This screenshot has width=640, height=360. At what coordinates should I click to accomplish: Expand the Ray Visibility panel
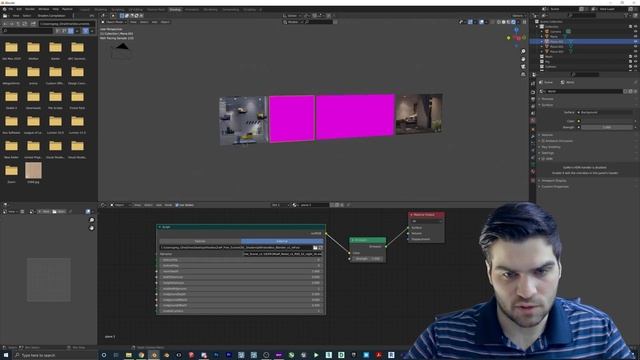click(551, 147)
